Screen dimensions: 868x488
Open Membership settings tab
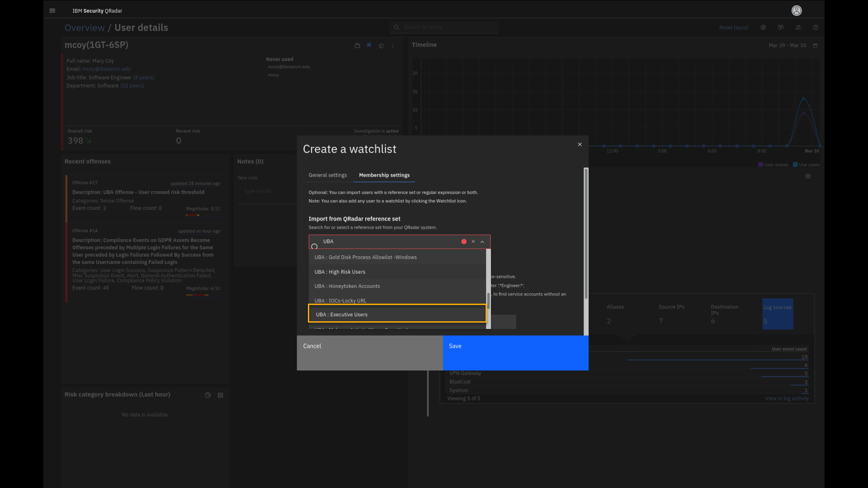pos(384,175)
